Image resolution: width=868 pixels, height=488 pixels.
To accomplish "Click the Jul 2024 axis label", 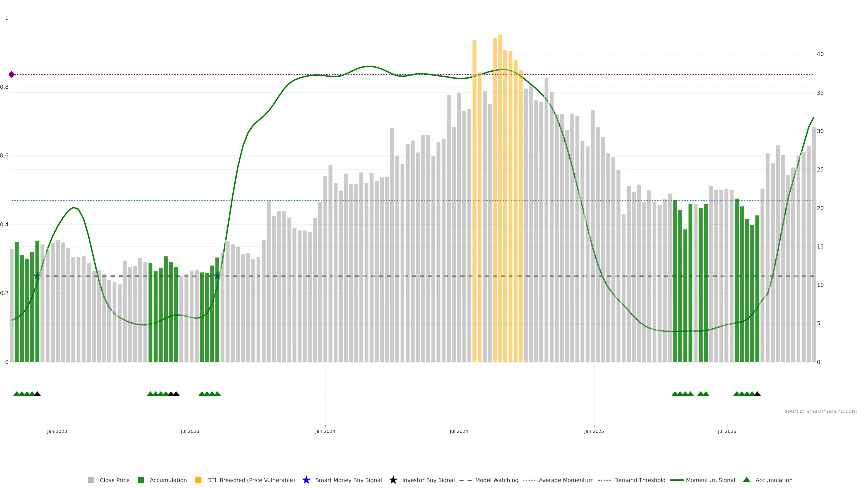I will tap(459, 431).
